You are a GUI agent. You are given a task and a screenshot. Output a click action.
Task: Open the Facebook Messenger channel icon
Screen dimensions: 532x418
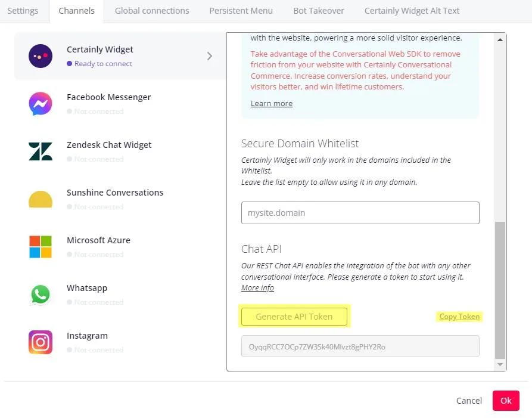coord(41,104)
